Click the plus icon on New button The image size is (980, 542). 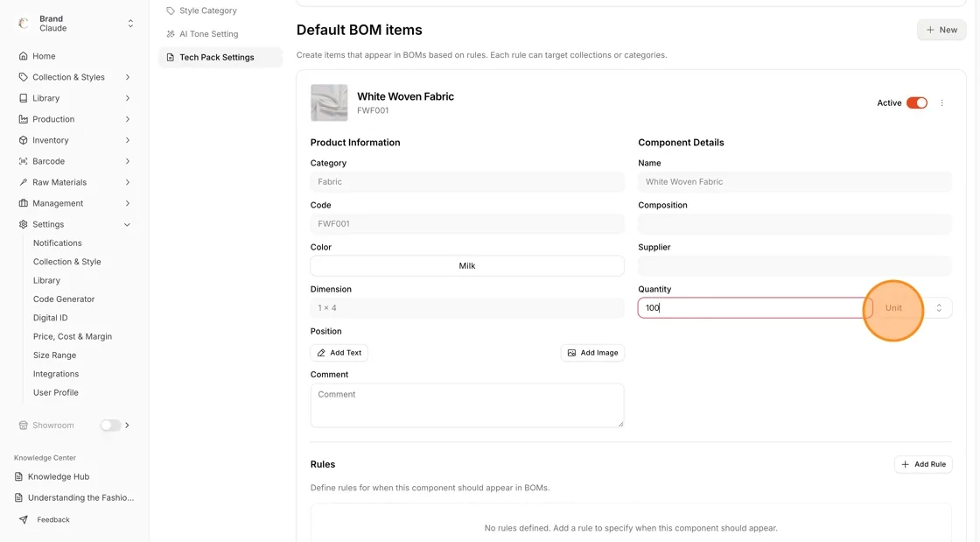tap(930, 30)
